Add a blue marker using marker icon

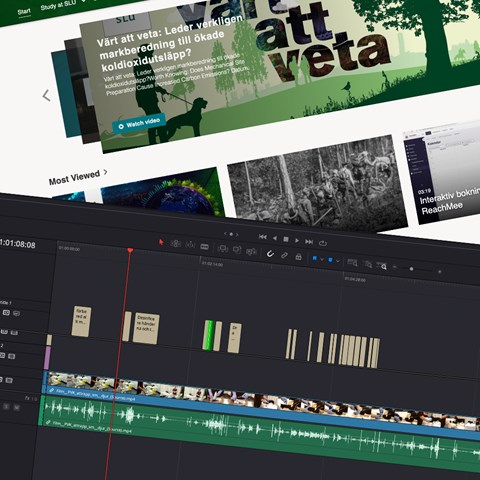(330, 260)
